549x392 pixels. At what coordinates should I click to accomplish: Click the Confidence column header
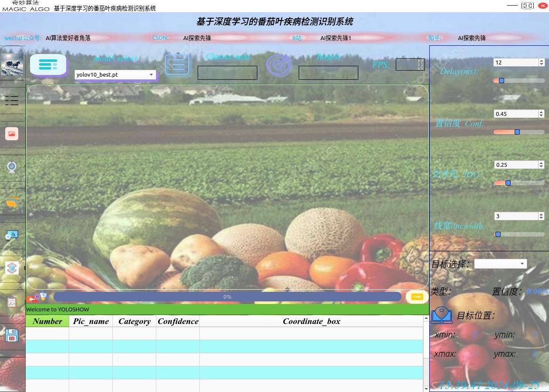178,321
